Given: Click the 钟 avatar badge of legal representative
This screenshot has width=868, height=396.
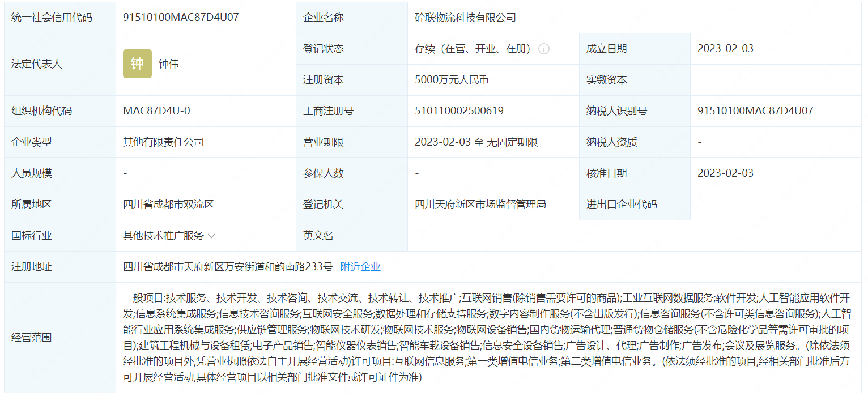Looking at the screenshot, I should [x=137, y=64].
